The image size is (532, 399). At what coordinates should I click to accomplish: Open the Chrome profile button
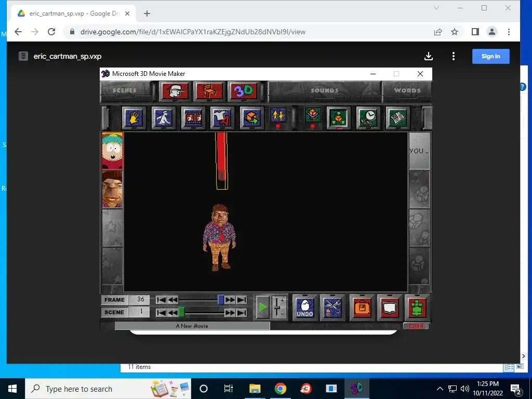point(492,32)
